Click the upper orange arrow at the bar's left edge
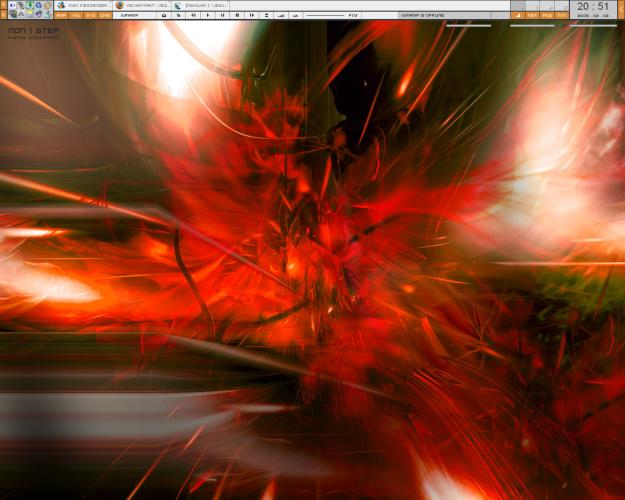The width and height of the screenshot is (625, 500). click(x=4, y=5)
